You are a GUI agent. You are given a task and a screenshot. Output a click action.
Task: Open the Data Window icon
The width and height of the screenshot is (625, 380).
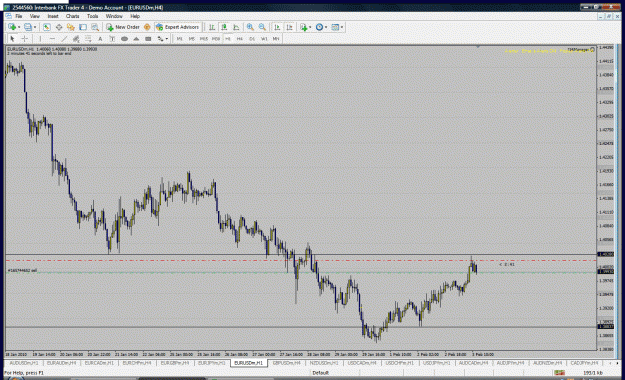point(59,27)
